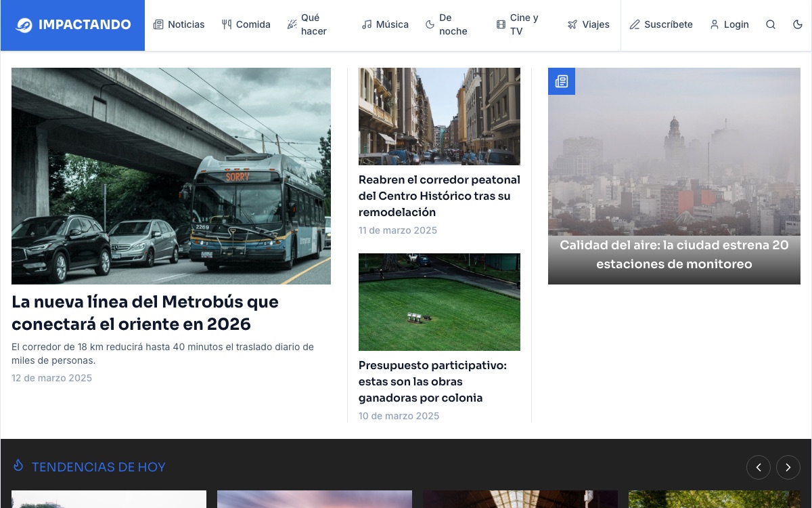812x508 pixels.
Task: Click the Suscríbete link
Action: coord(661,24)
